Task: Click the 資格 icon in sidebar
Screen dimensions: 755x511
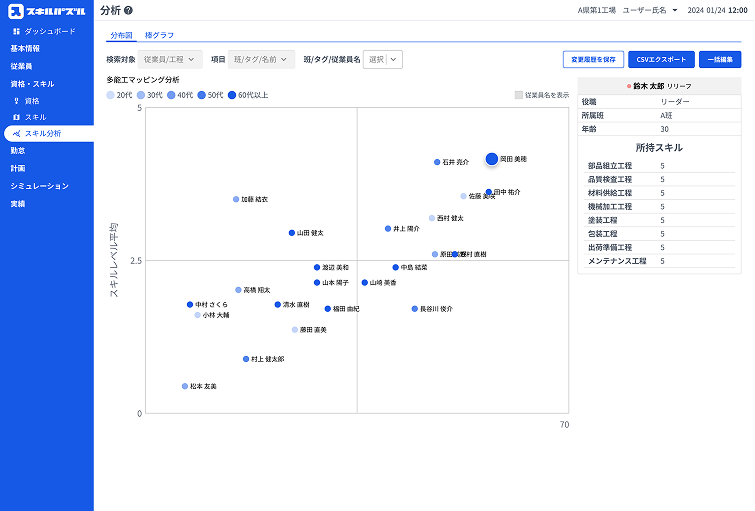Action: pos(17,101)
